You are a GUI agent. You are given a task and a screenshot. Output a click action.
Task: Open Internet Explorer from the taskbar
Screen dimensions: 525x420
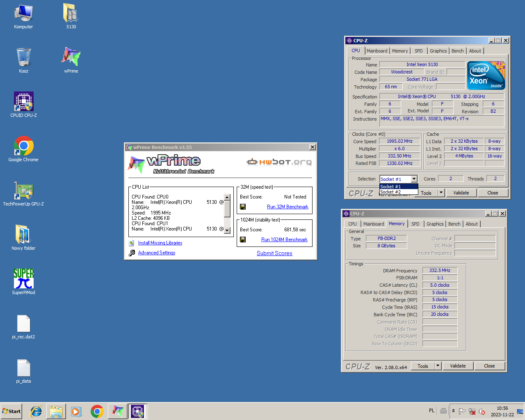click(x=36, y=411)
